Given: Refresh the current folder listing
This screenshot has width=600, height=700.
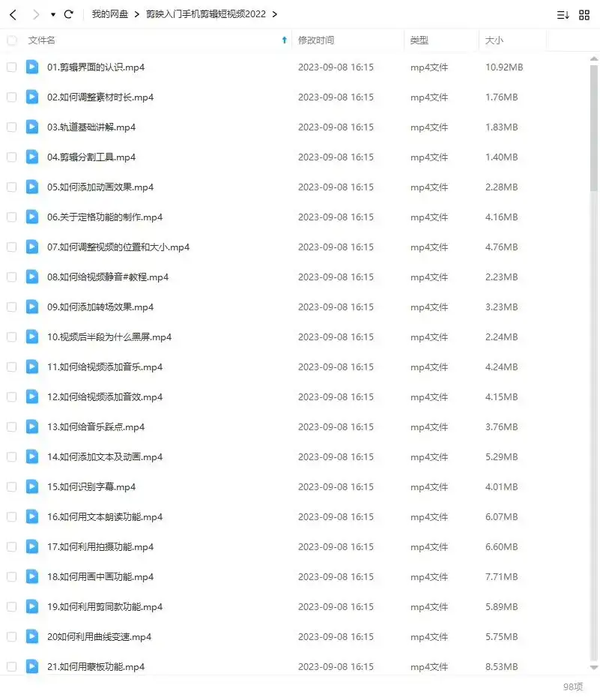Looking at the screenshot, I should point(69,14).
